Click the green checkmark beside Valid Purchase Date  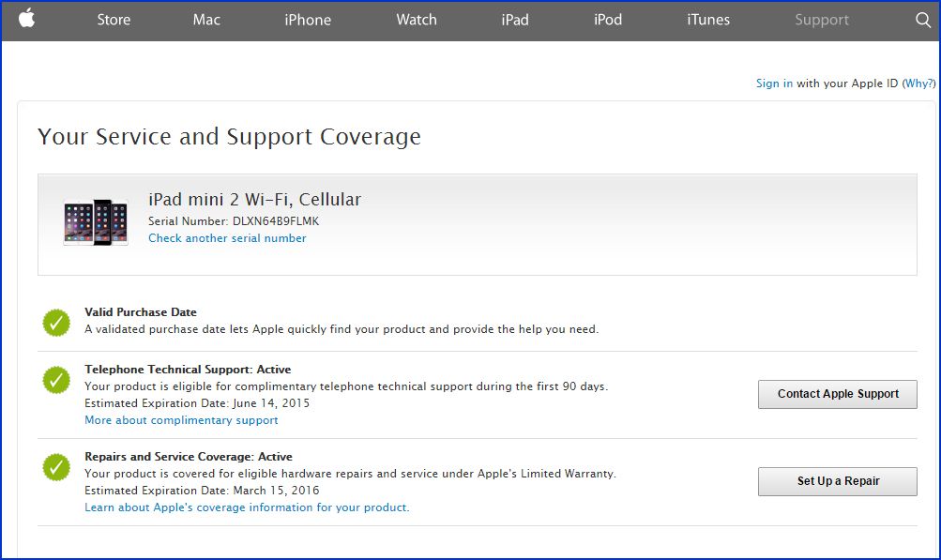coord(56,323)
